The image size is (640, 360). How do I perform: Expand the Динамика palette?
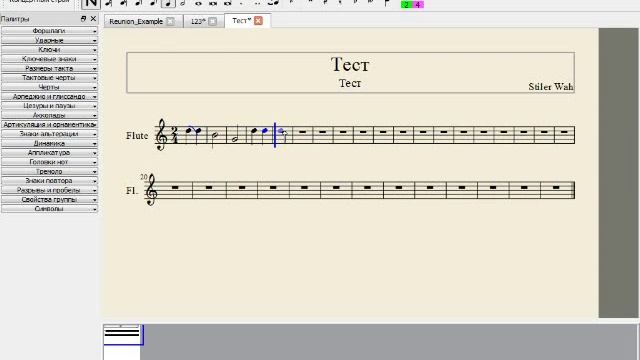[49, 143]
